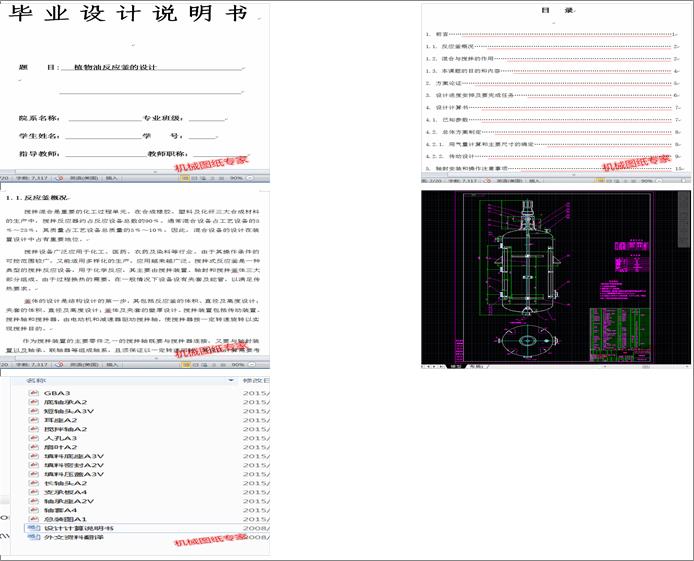
Task: Click 英语(美国) language in cover-page status bar
Action: (x=84, y=178)
